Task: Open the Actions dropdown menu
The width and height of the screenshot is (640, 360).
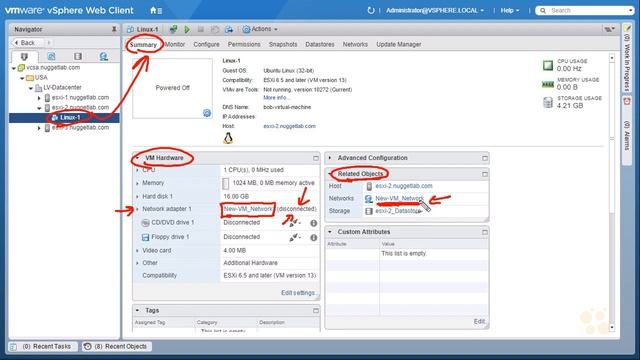Action: point(260,29)
